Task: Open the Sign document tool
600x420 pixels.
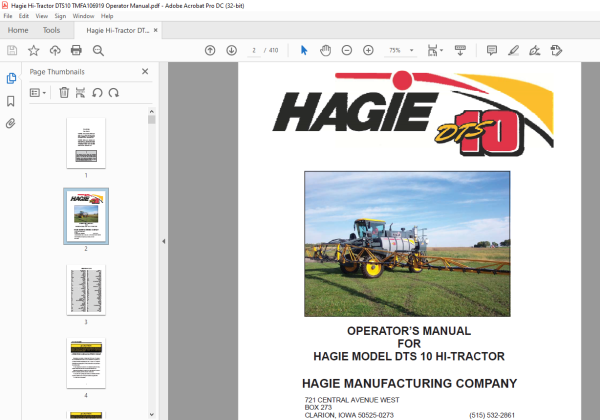Action: [535, 50]
